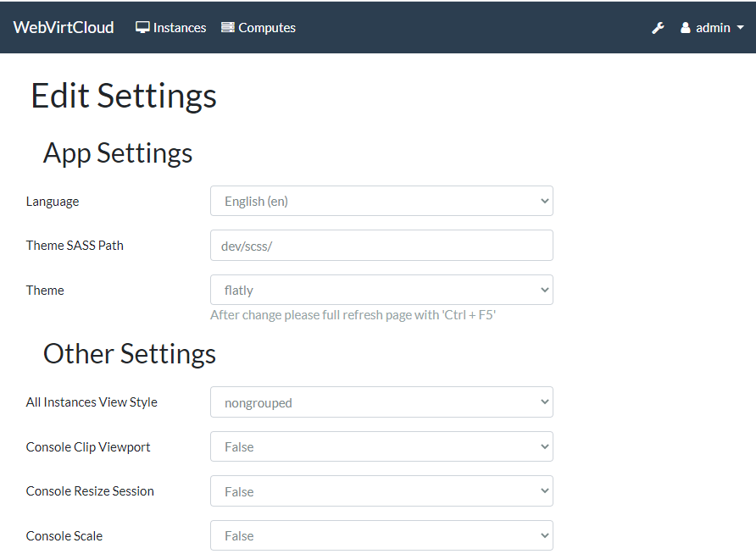Open the All Instances View Style dropdown
This screenshot has width=756, height=554.
[x=381, y=402]
